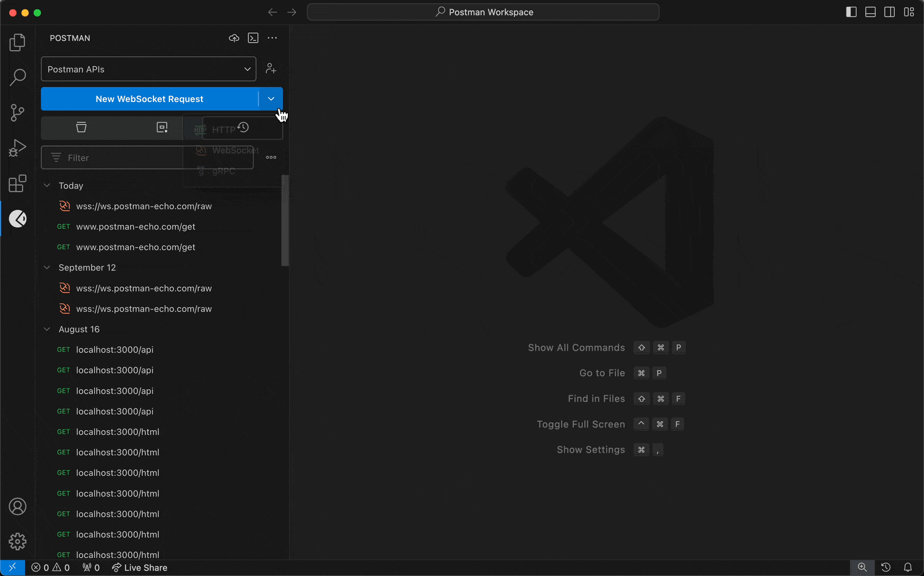Viewport: 924px width, 576px height.
Task: Open the Run and Debug view
Action: pos(18,148)
